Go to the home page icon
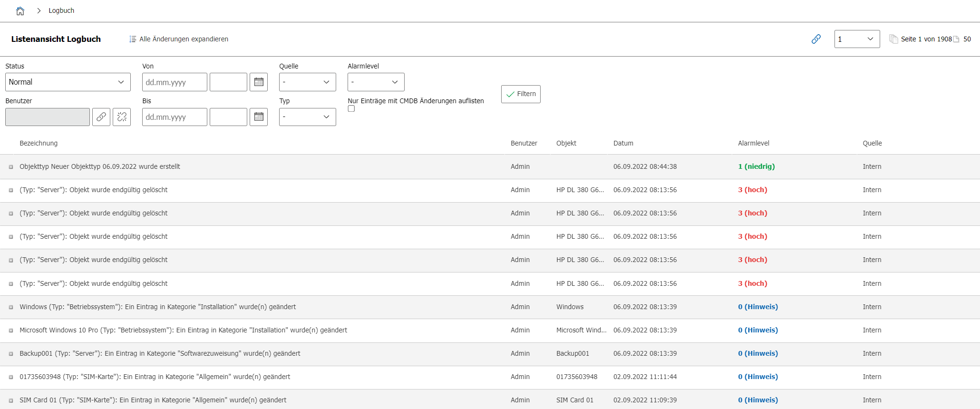The width and height of the screenshot is (980, 409). tap(20, 10)
